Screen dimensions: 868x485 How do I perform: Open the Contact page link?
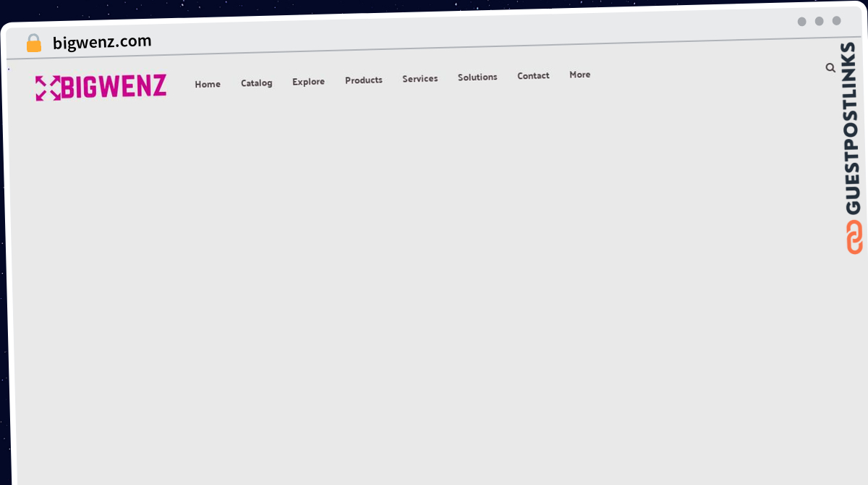tap(533, 75)
